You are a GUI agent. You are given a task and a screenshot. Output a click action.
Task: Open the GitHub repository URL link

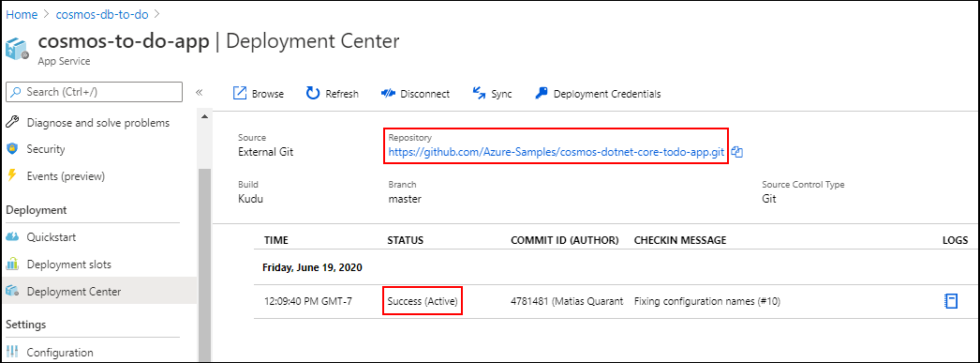click(557, 152)
